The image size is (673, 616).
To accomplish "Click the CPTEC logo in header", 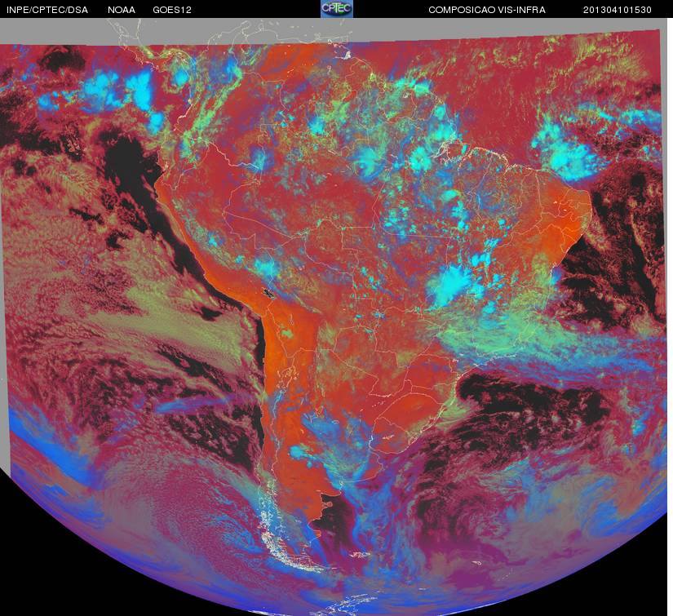I will [x=337, y=9].
